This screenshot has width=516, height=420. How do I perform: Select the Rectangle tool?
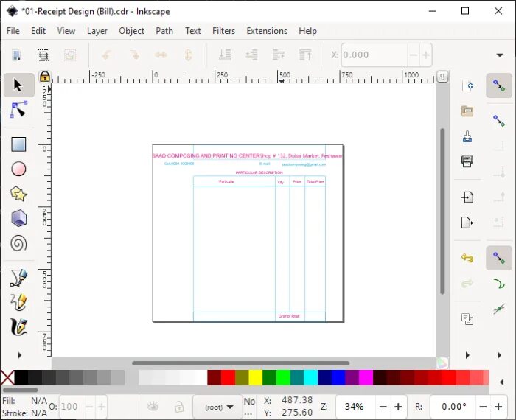click(x=18, y=144)
